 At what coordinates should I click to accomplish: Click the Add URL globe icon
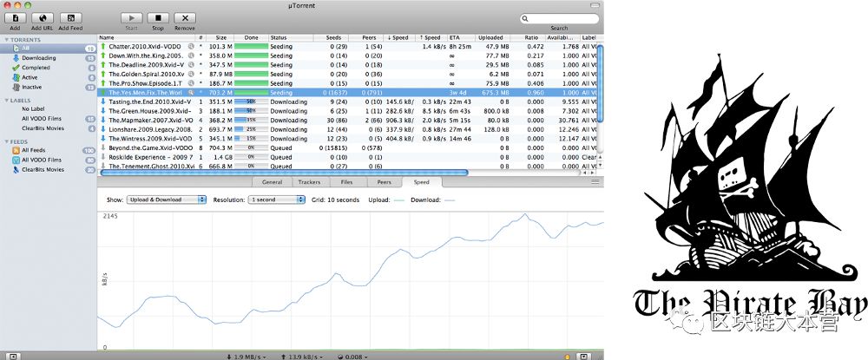[x=42, y=18]
